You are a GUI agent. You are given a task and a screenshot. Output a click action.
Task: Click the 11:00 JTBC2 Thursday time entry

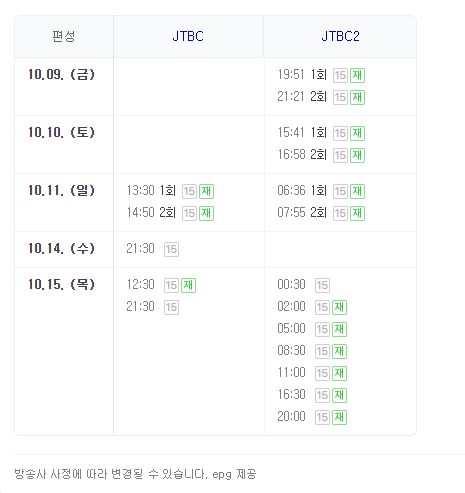pyautogui.click(x=291, y=373)
